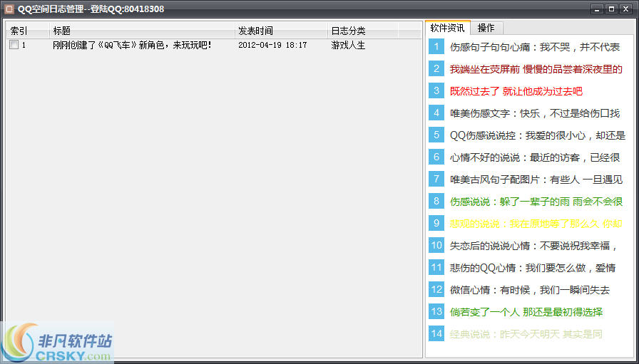Open faded link 经典说说：昨天今天明天
This screenshot has height=364, width=639.
526,334
